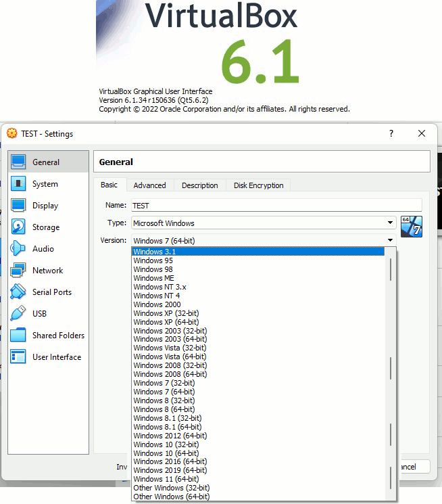The height and width of the screenshot is (504, 442).
Task: Select Windows Vista (32-bit) option
Action: click(x=258, y=348)
